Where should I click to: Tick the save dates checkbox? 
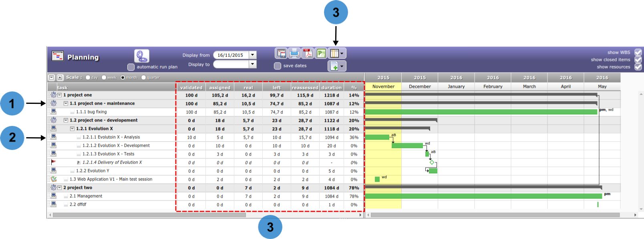point(278,66)
